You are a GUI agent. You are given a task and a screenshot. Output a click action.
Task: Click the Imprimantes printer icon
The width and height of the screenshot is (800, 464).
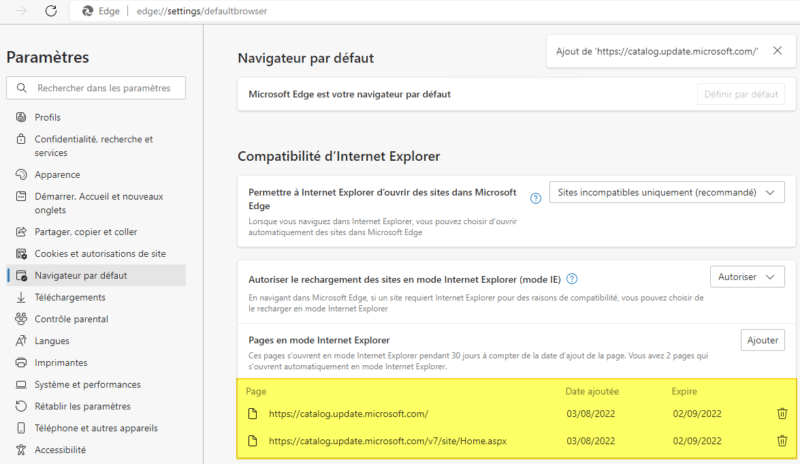[x=21, y=362]
